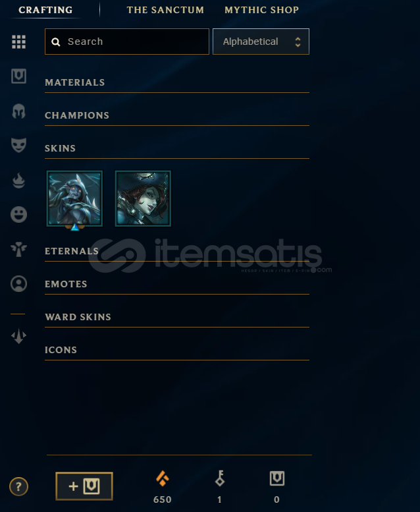
Task: Expand the Champions section header
Action: (x=177, y=115)
